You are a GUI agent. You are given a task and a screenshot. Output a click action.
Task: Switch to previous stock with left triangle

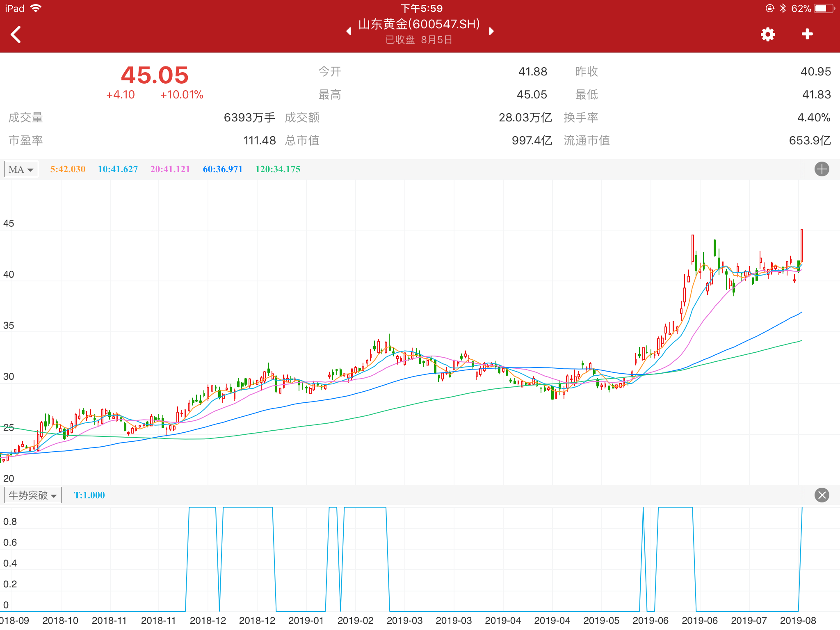[x=349, y=31]
